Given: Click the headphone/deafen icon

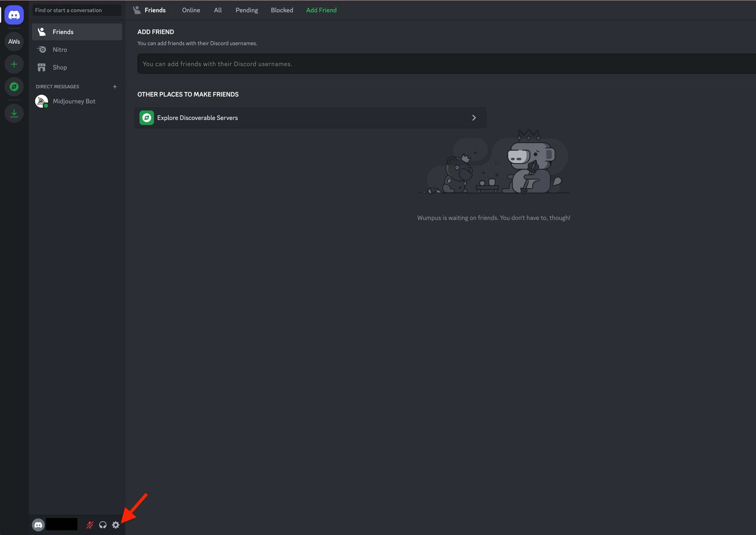Looking at the screenshot, I should (x=103, y=525).
